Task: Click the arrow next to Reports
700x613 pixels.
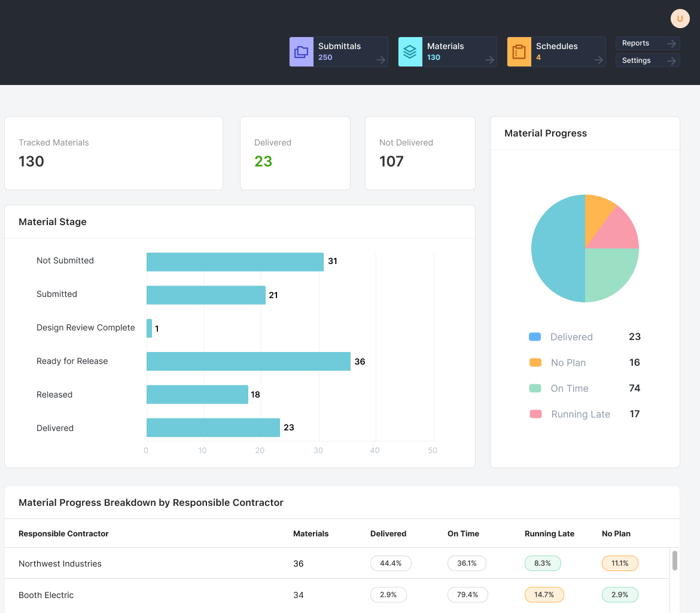Action: click(672, 44)
